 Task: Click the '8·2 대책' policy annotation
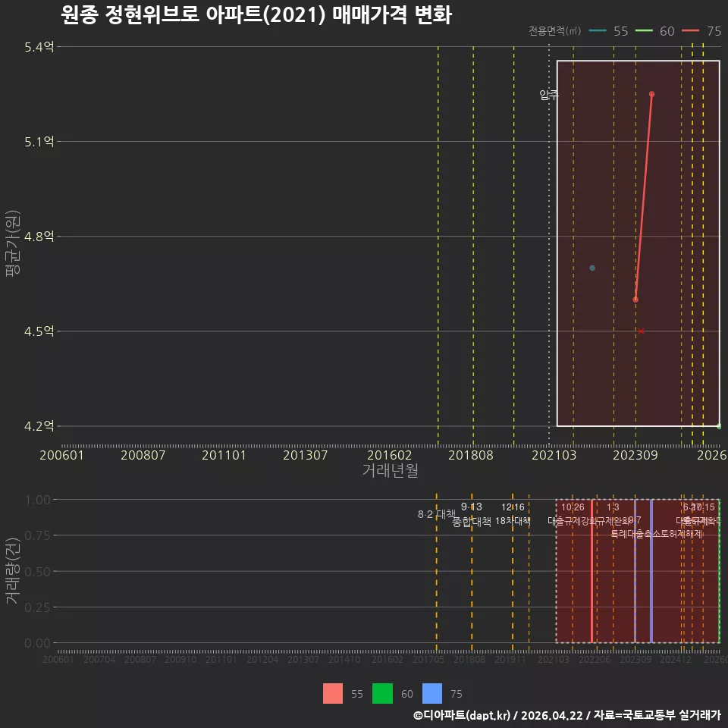[x=437, y=514]
